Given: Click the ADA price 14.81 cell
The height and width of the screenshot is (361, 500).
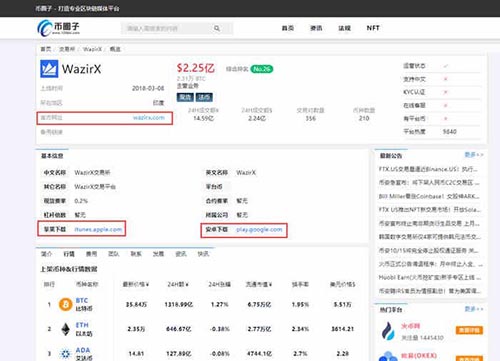Looking at the screenshot, I should coord(136,354).
